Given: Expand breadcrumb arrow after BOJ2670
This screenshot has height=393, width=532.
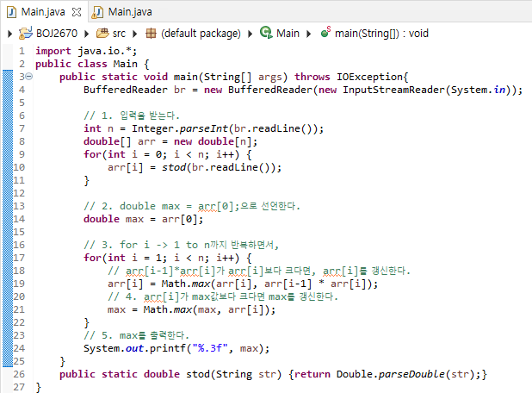Looking at the screenshot, I should 87,34.
